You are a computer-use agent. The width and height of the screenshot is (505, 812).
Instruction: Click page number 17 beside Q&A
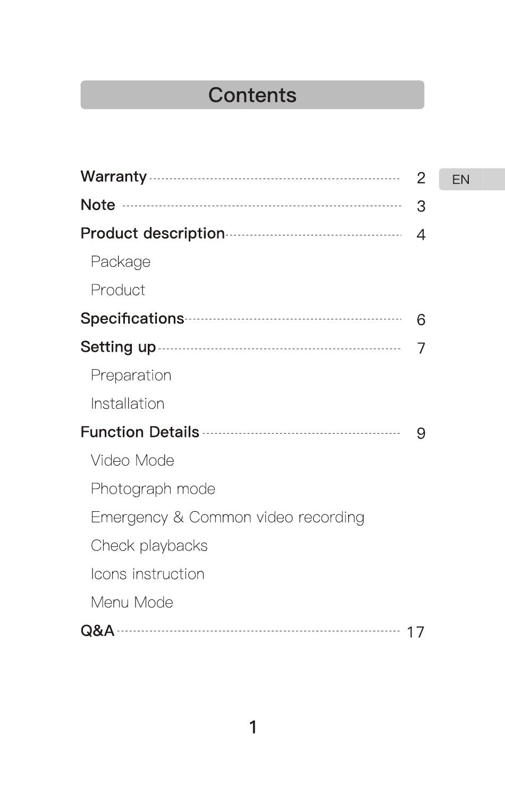click(416, 632)
